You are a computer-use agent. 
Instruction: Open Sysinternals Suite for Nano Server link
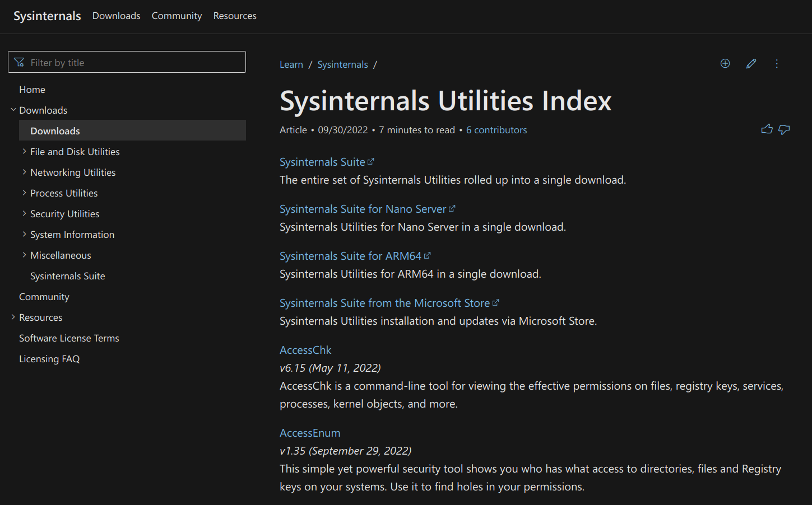click(x=368, y=209)
